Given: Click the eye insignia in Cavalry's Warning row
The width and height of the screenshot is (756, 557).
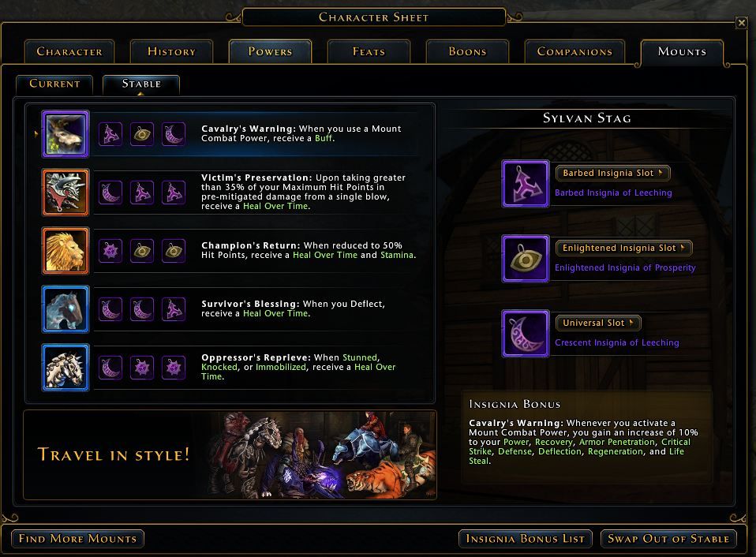Looking at the screenshot, I should point(142,134).
